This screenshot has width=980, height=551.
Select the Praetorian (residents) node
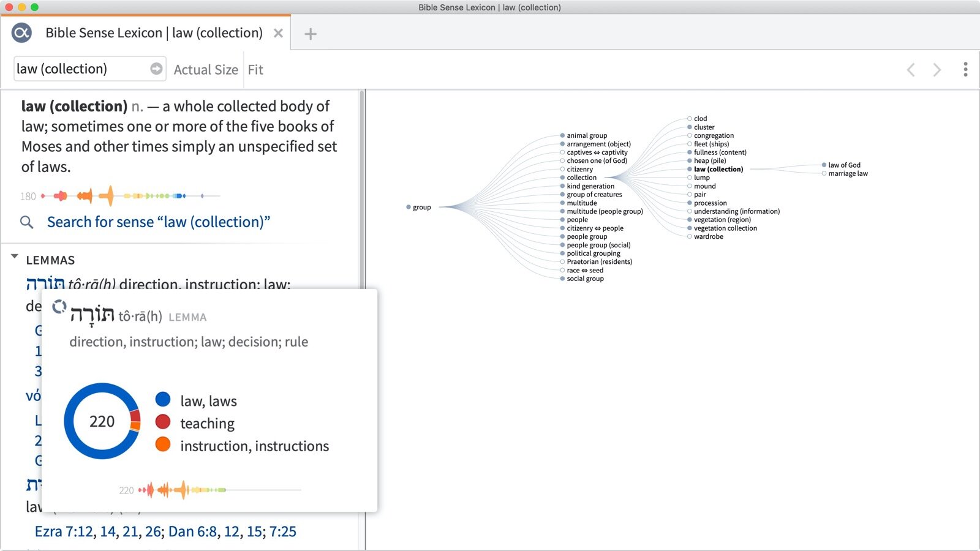tap(596, 261)
